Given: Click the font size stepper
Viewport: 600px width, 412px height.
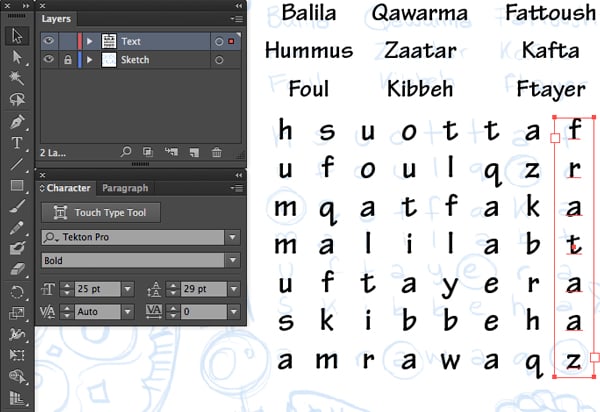Looking at the screenshot, I should pos(67,289).
